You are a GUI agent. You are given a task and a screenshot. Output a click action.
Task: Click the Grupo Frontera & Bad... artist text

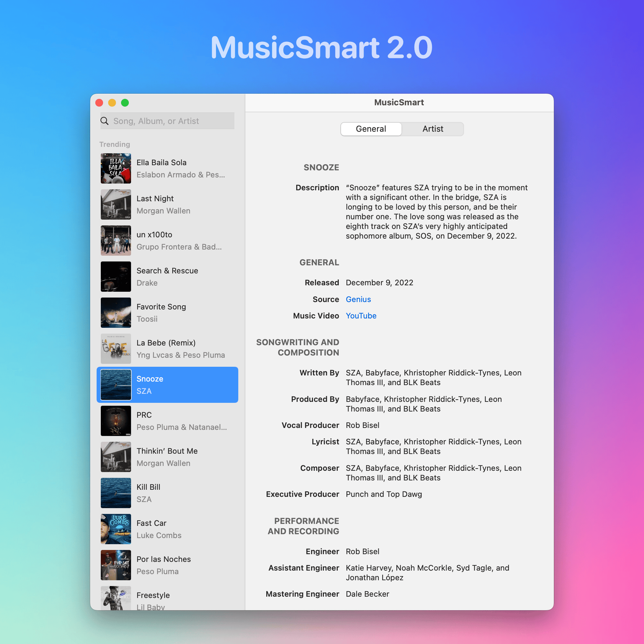(179, 247)
